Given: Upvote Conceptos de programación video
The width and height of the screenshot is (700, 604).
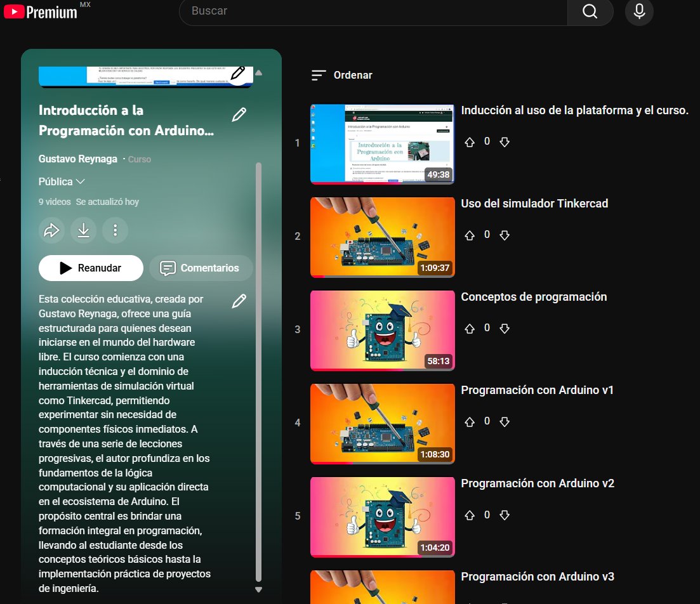Looking at the screenshot, I should [x=470, y=329].
